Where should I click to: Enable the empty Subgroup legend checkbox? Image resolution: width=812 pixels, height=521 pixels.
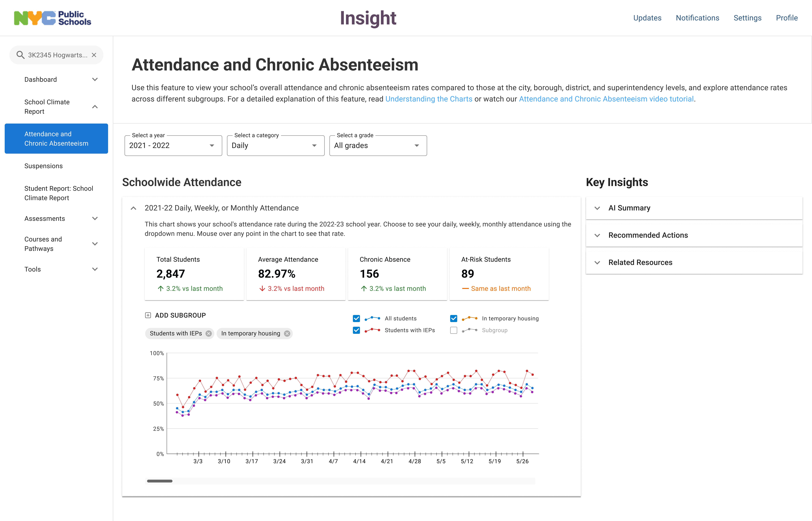(x=454, y=330)
